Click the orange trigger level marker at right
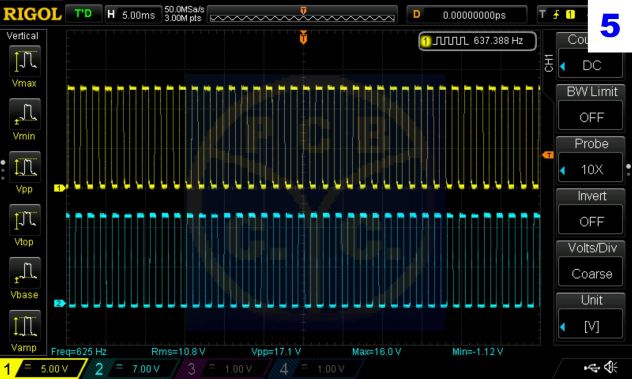The width and height of the screenshot is (632, 379). pyautogui.click(x=548, y=155)
